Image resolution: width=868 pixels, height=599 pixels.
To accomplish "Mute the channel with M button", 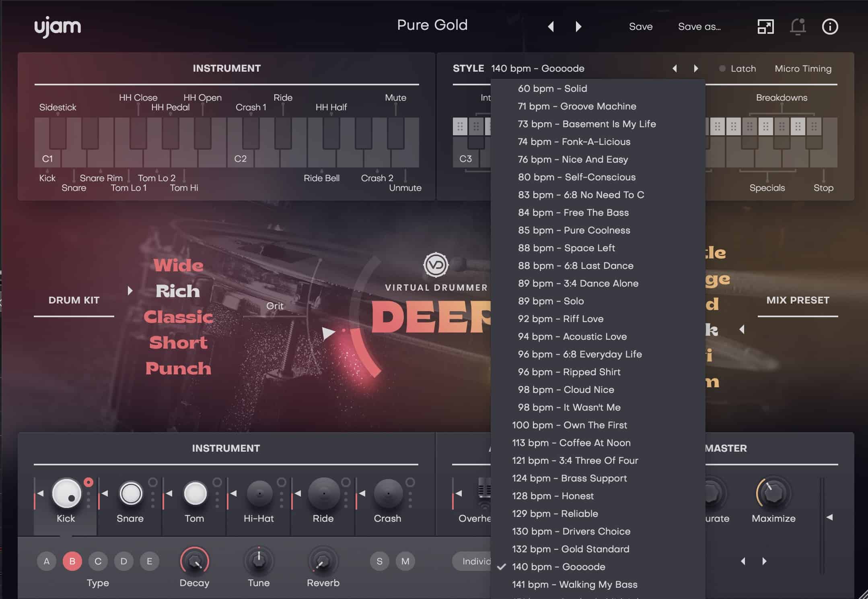I will click(405, 561).
